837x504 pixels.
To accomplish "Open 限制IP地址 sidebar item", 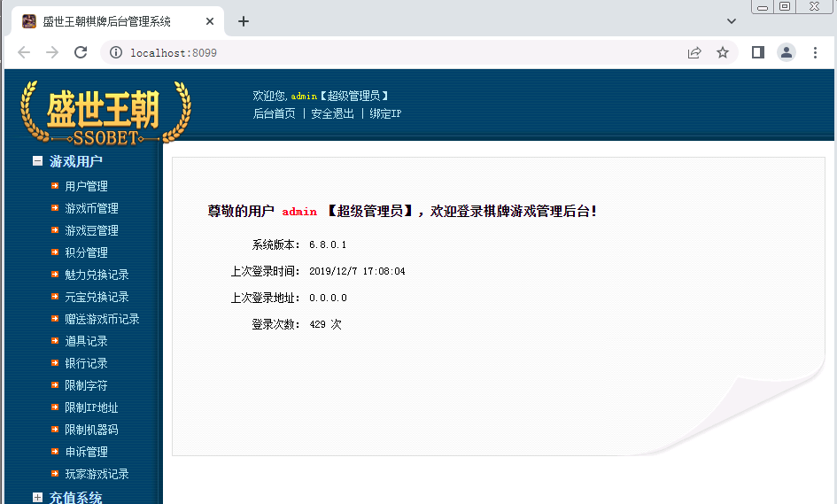I will pyautogui.click(x=91, y=407).
